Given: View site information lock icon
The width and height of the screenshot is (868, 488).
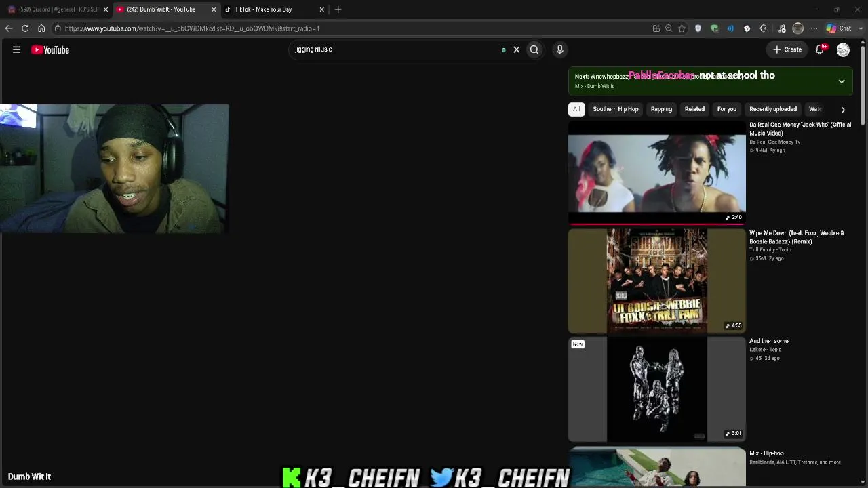Looking at the screenshot, I should coord(58,28).
